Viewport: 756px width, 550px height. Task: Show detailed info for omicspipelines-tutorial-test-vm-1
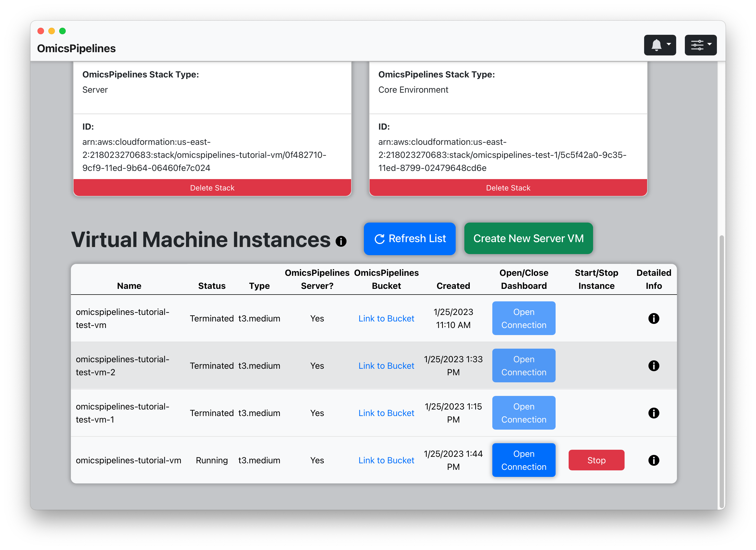pos(653,413)
